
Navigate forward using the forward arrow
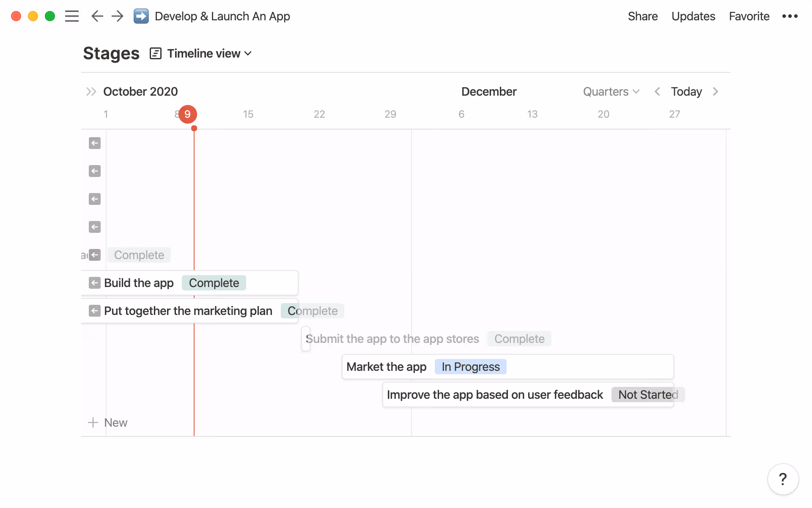[x=117, y=16]
